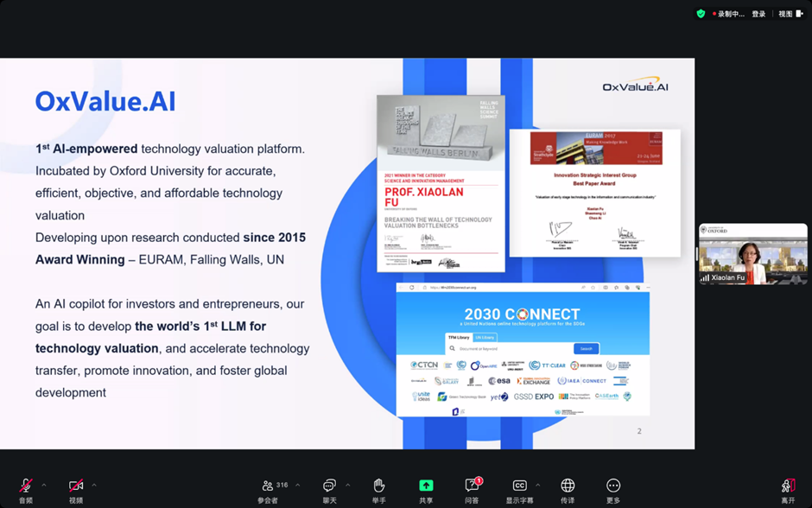Click the 登录 login button
This screenshot has width=812, height=508.
click(758, 14)
